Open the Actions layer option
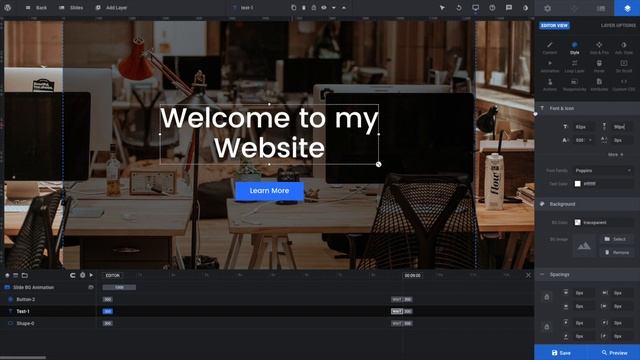Image resolution: width=640 pixels, height=360 pixels. click(x=550, y=84)
